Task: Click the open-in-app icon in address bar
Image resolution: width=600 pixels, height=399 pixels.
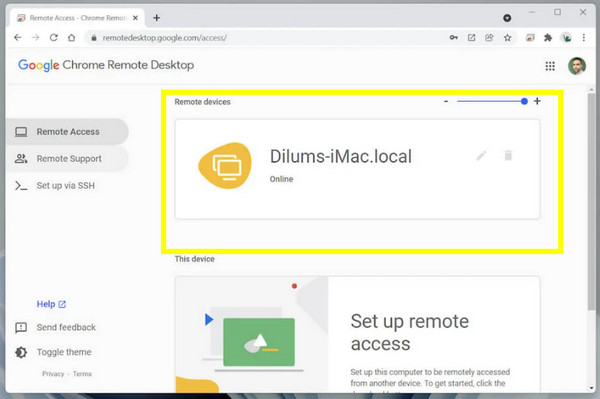Action: pos(471,37)
